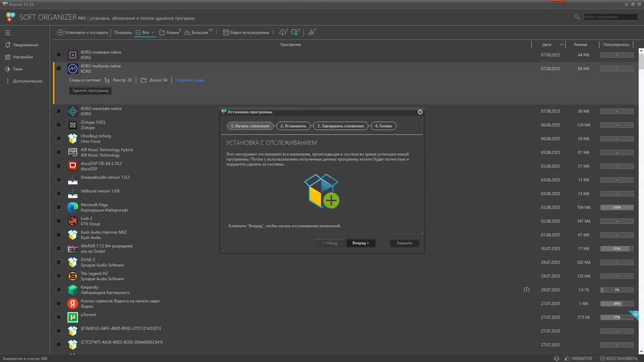Click update clock icon in Kaspersky row
This screenshot has width=644, height=362.
(526, 290)
